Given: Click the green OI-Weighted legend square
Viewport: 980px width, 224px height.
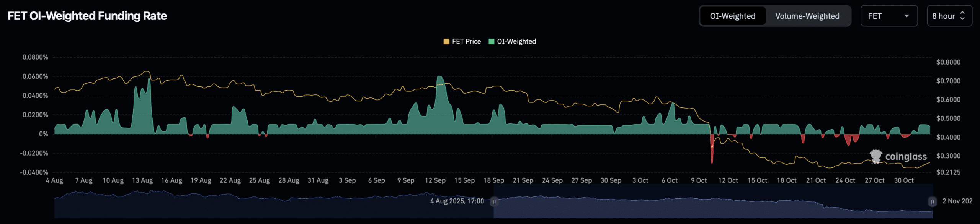Looking at the screenshot, I should 492,42.
